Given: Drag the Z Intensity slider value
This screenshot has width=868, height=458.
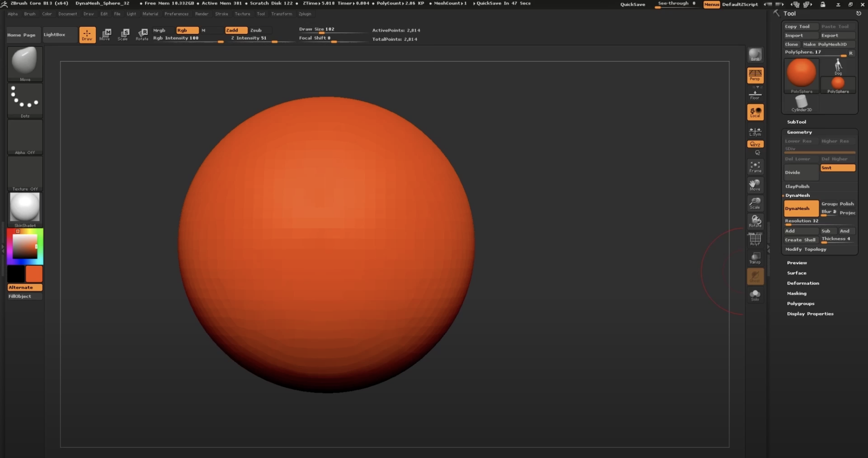Looking at the screenshot, I should (x=274, y=43).
